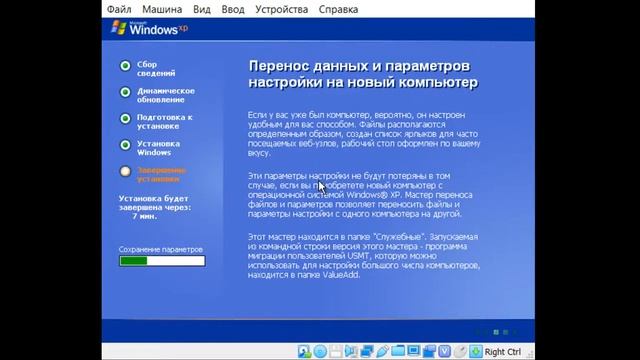Click 'Установка будет завершена через:' text
Viewport: 640px width, 360px height.
pos(155,203)
